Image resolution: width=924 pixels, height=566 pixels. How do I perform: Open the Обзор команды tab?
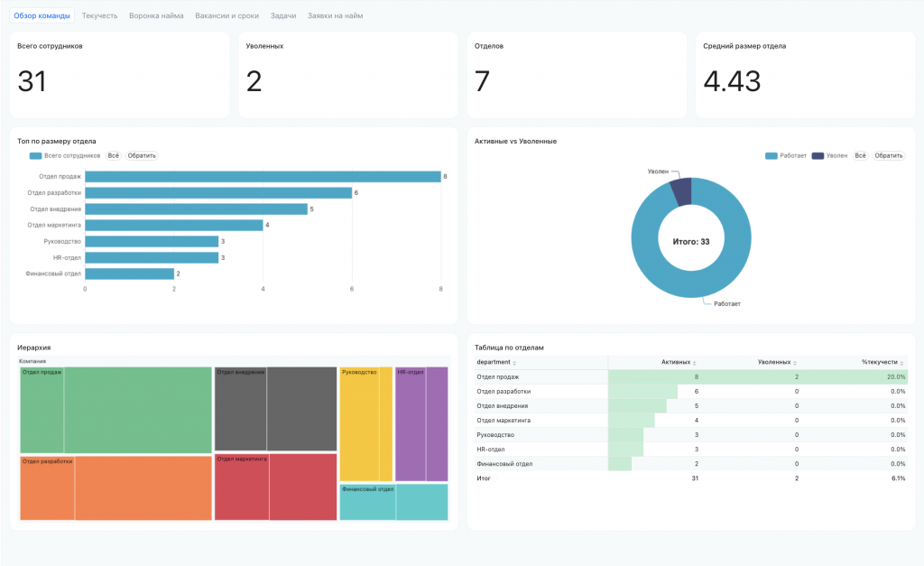click(42, 16)
